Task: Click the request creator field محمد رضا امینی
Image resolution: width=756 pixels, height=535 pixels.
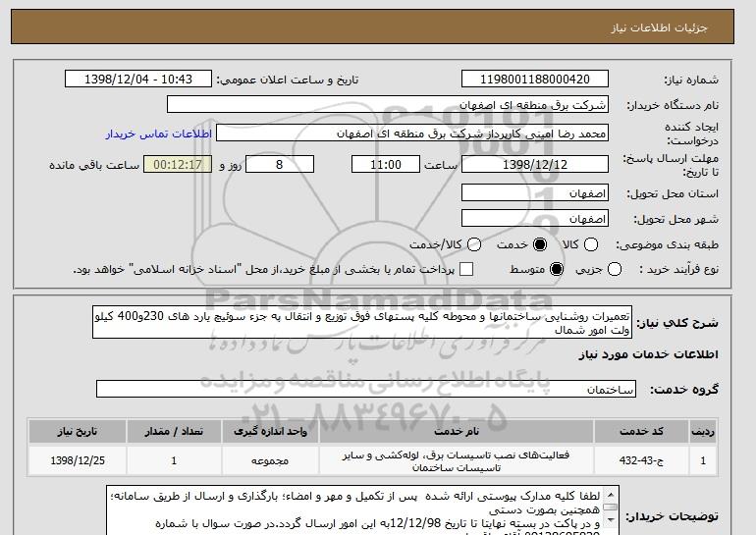Action: (412, 134)
